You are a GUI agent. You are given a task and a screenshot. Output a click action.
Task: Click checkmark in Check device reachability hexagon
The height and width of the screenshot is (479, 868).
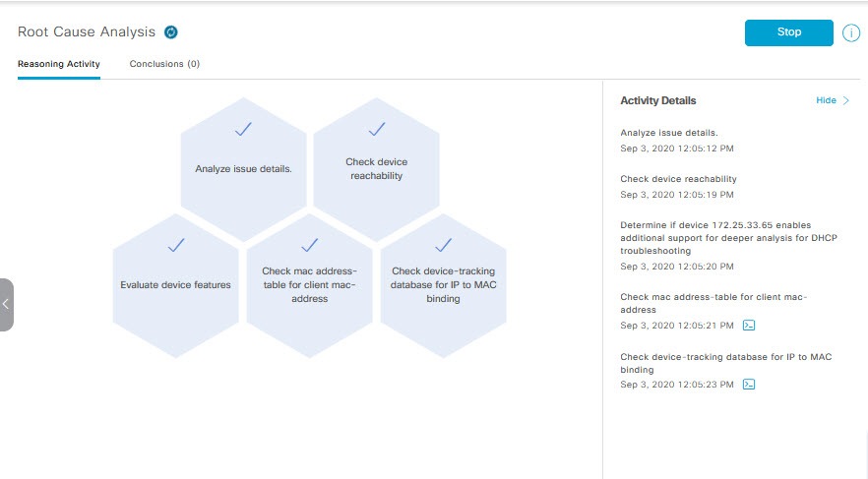coord(376,129)
